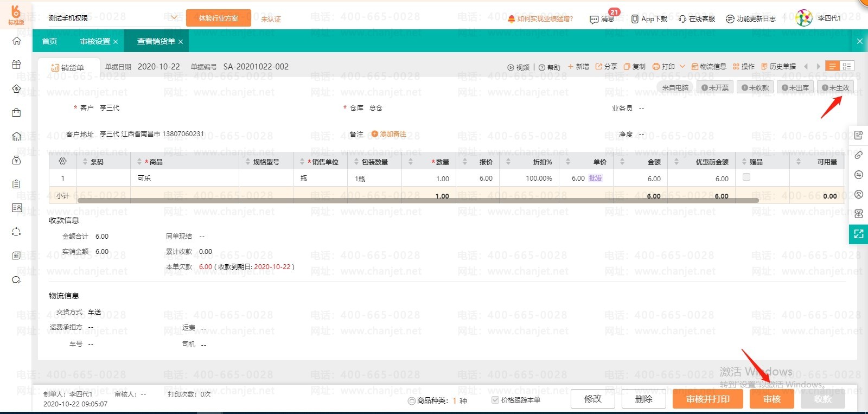Click the 审核 approve button
868x414 pixels.
pos(771,399)
